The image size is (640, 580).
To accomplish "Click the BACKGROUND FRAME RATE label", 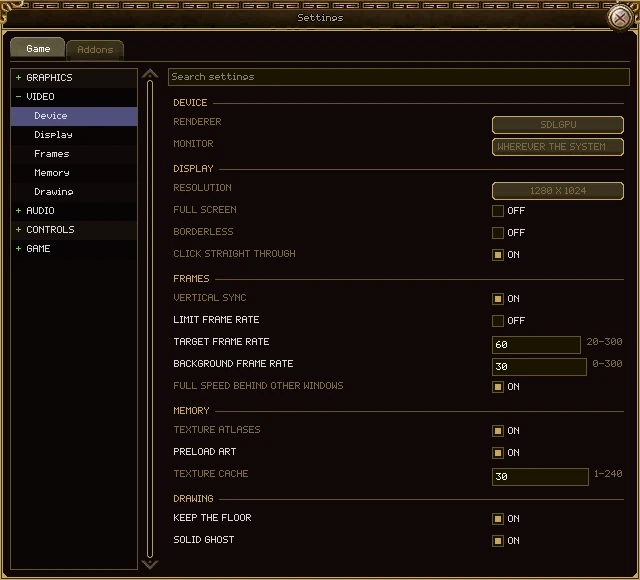I will tap(233, 364).
